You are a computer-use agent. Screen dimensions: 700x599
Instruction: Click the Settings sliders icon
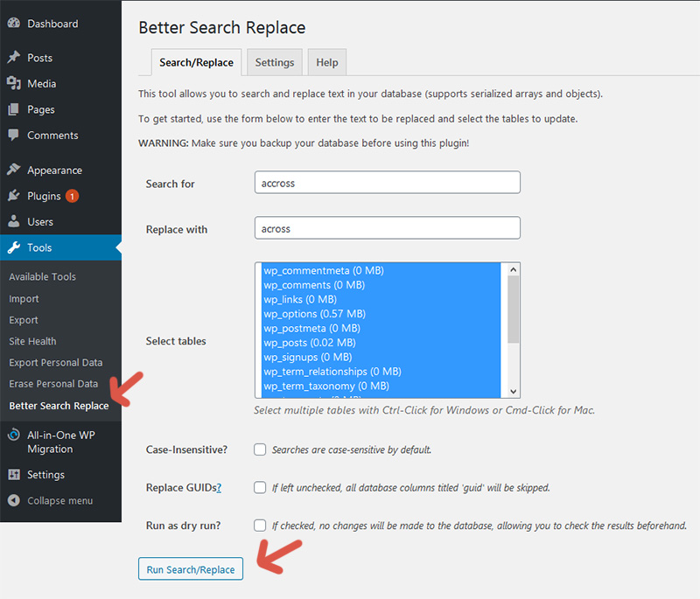[x=14, y=475]
